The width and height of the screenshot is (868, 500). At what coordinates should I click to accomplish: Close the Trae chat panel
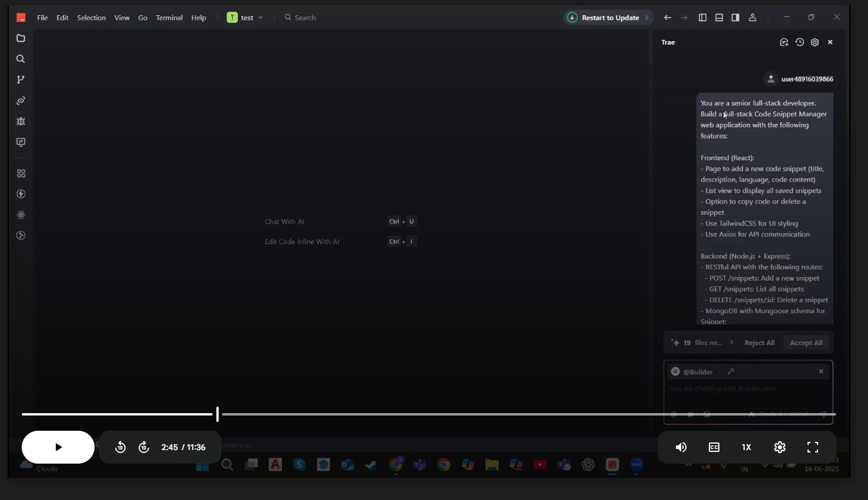point(830,42)
